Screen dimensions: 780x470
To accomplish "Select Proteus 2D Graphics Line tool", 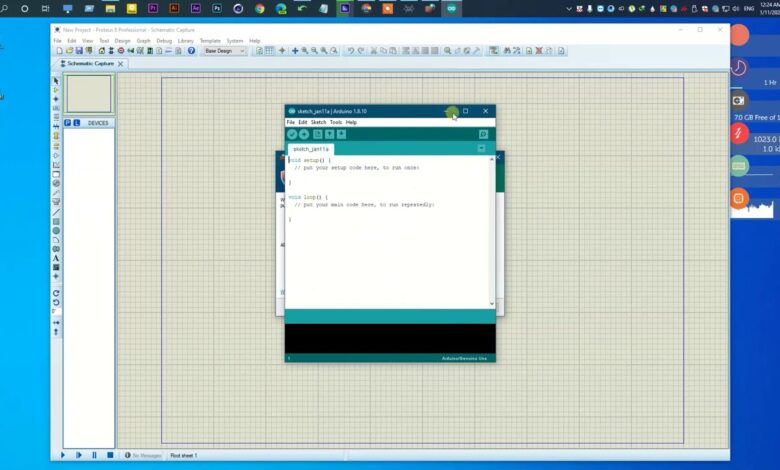I will [56, 212].
